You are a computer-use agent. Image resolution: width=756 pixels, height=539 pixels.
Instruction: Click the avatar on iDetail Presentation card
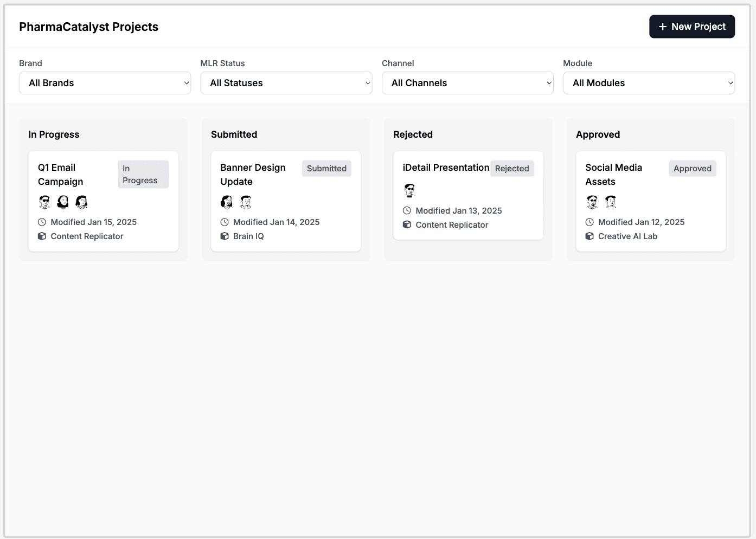pyautogui.click(x=409, y=190)
